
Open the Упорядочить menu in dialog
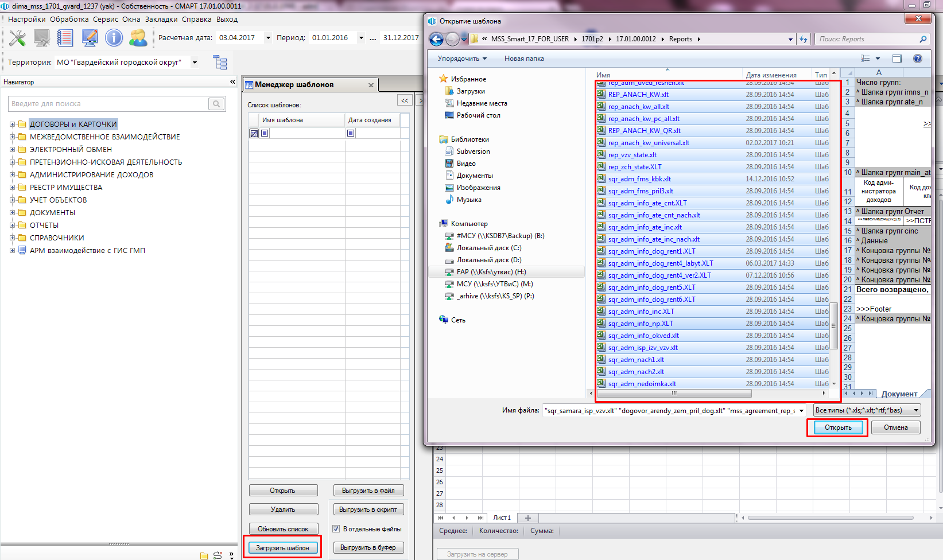(x=462, y=59)
